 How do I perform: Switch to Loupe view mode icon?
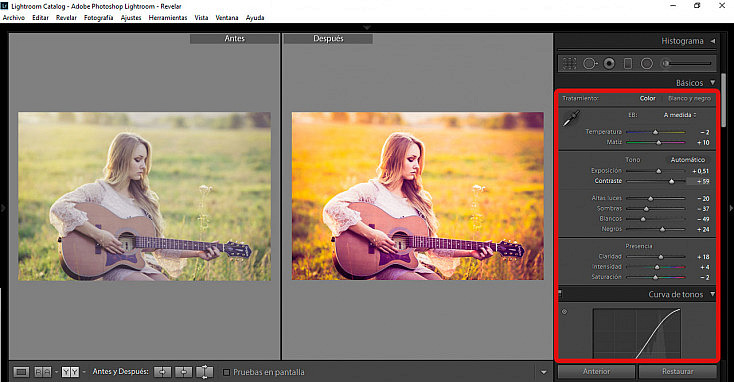(21, 372)
